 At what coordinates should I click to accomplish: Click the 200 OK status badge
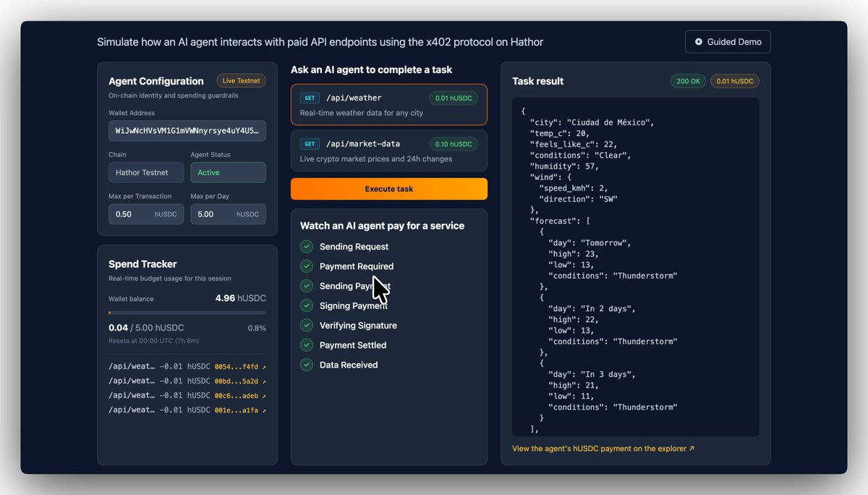pyautogui.click(x=688, y=81)
